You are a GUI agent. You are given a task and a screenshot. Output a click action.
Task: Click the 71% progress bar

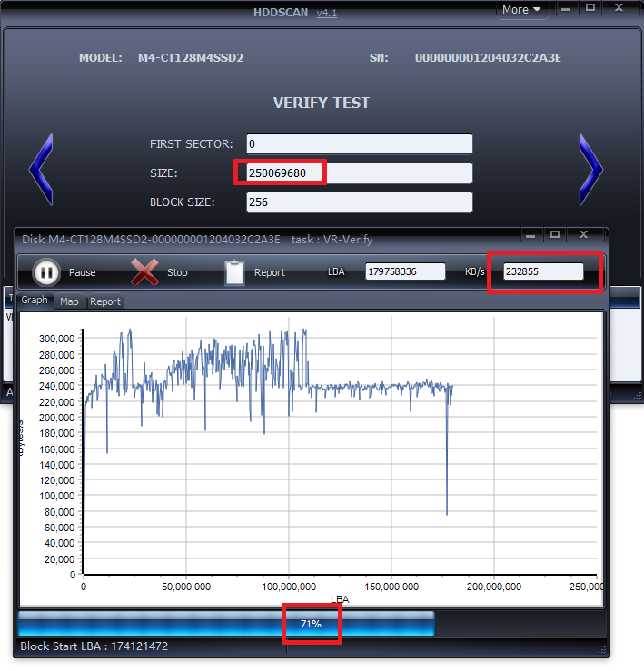point(225,624)
